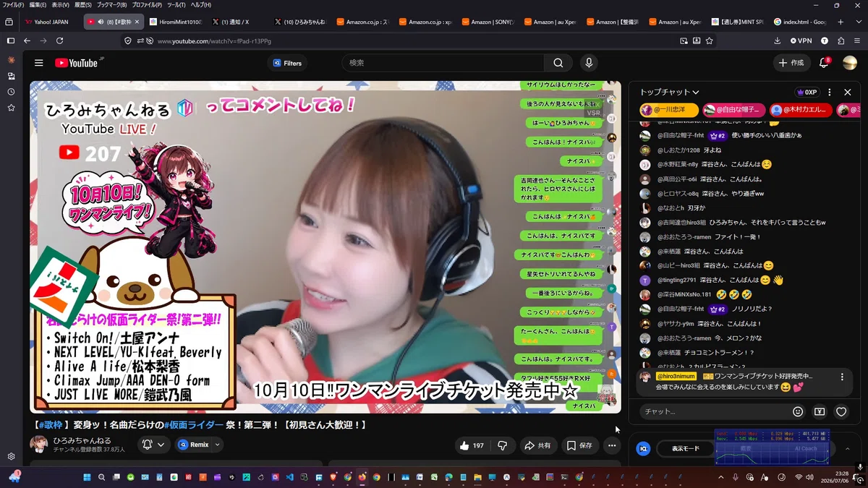This screenshot has height=488, width=868.
Task: Open the pinned message options menu
Action: 842,377
